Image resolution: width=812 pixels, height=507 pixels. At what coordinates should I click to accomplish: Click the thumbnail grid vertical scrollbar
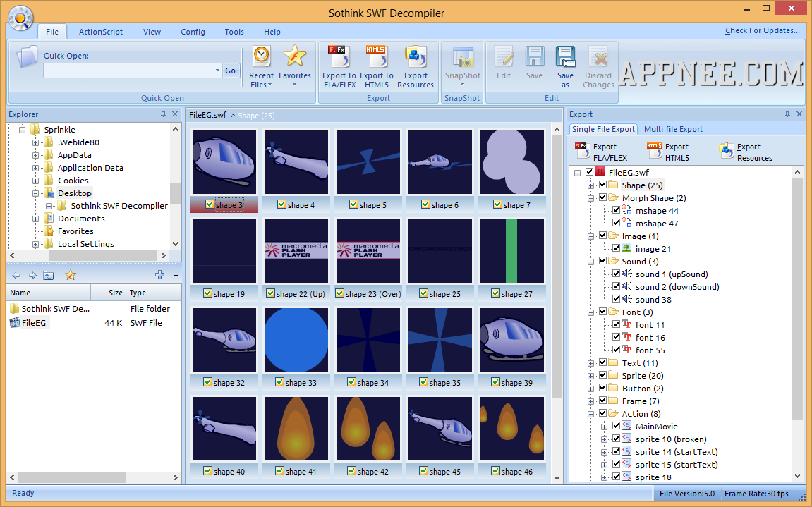tap(557, 268)
